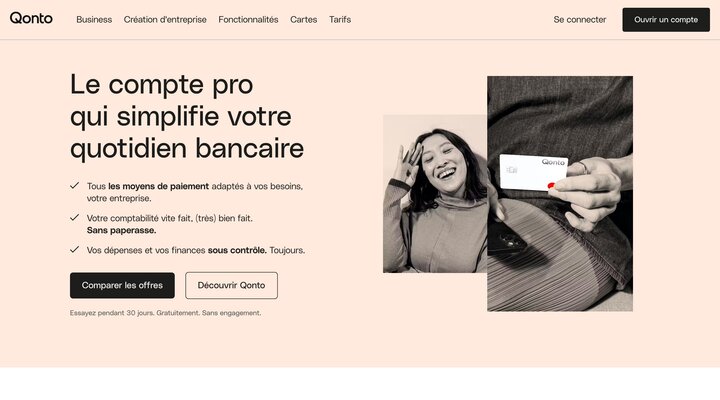This screenshot has width=720, height=400.
Task: Click checkmark icon beside comptabilité line
Action: (74, 217)
